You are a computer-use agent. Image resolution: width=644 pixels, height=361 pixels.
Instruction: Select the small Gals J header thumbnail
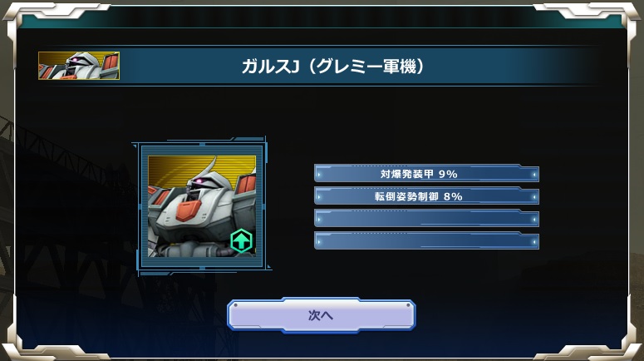click(x=79, y=66)
